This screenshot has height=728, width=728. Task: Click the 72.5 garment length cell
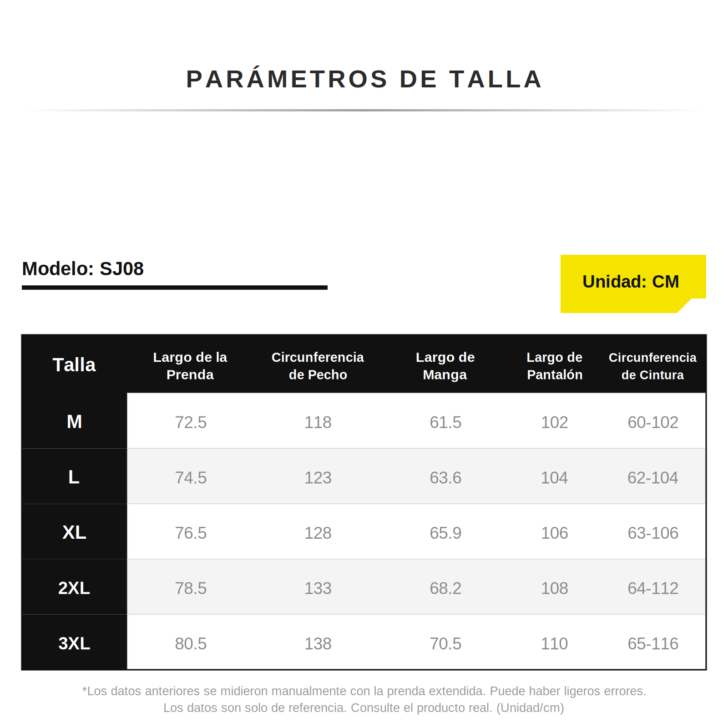191,422
